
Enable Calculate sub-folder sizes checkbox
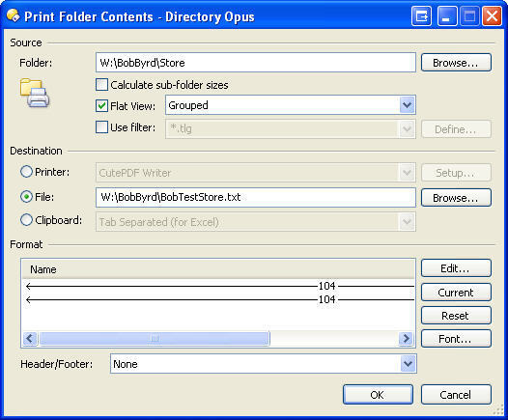click(x=101, y=85)
